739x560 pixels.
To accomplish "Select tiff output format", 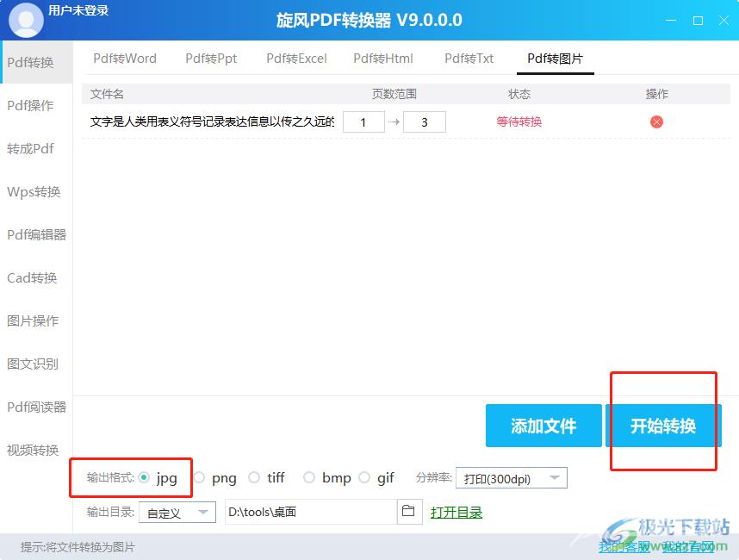I will [254, 477].
